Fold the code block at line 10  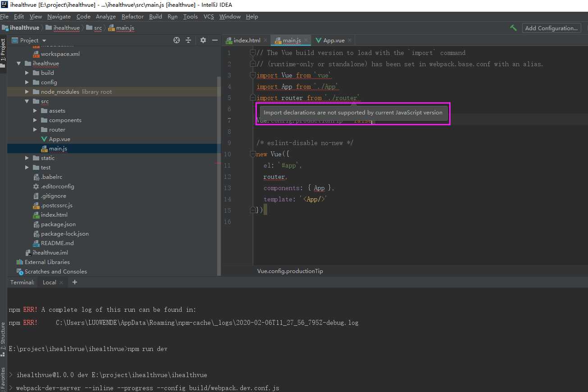[253, 154]
